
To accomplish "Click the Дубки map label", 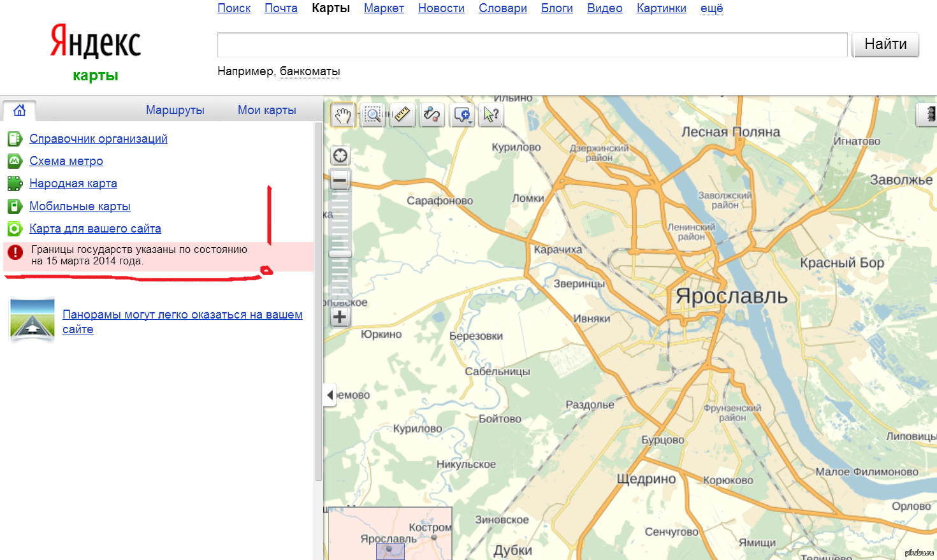I will point(512,550).
